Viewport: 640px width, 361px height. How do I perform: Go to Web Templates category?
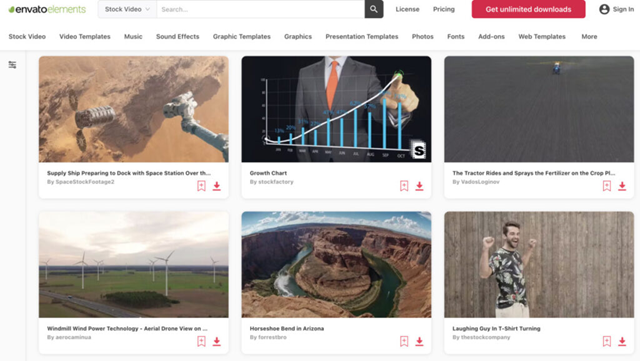tap(542, 36)
